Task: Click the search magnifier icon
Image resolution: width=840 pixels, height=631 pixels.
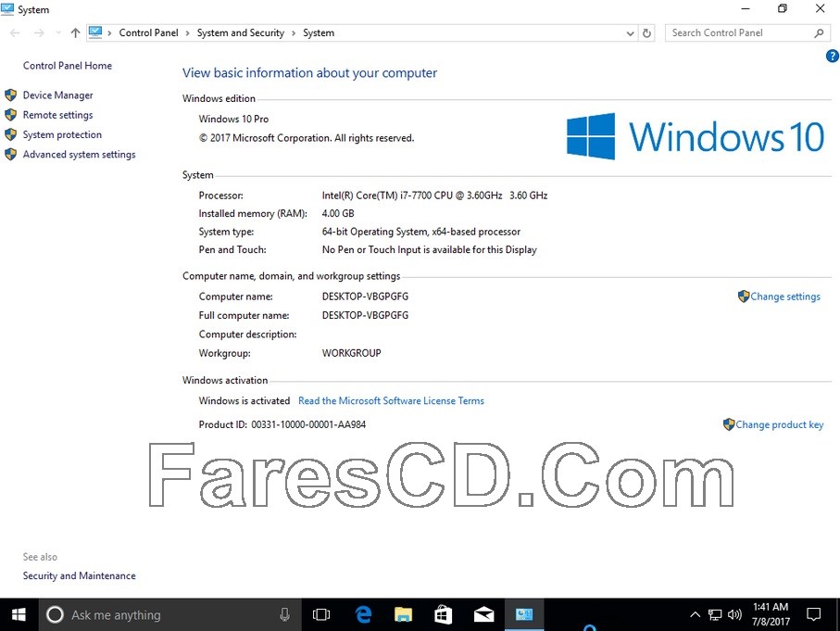Action: tap(819, 33)
